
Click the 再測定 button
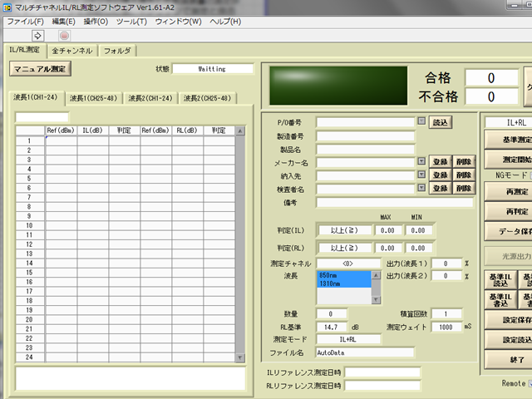508,192
